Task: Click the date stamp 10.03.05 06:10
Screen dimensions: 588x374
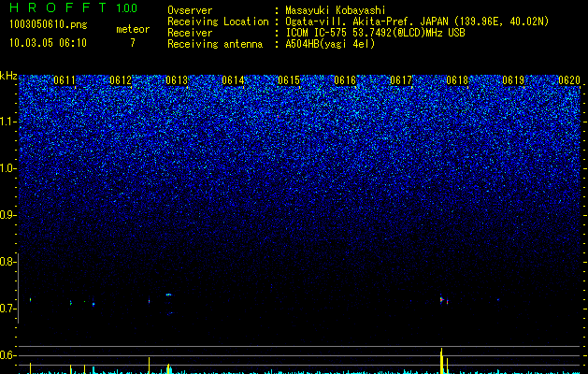Action: pyautogui.click(x=48, y=43)
